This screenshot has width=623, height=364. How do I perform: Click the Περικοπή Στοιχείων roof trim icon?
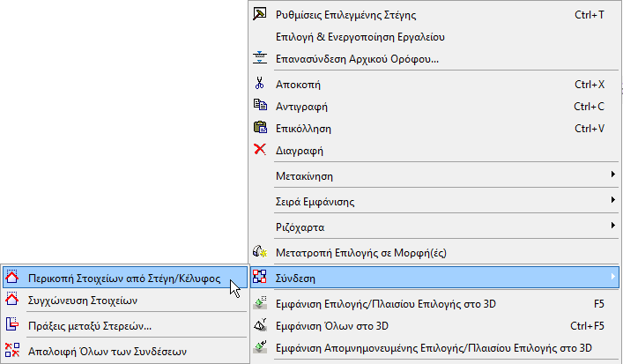click(11, 278)
